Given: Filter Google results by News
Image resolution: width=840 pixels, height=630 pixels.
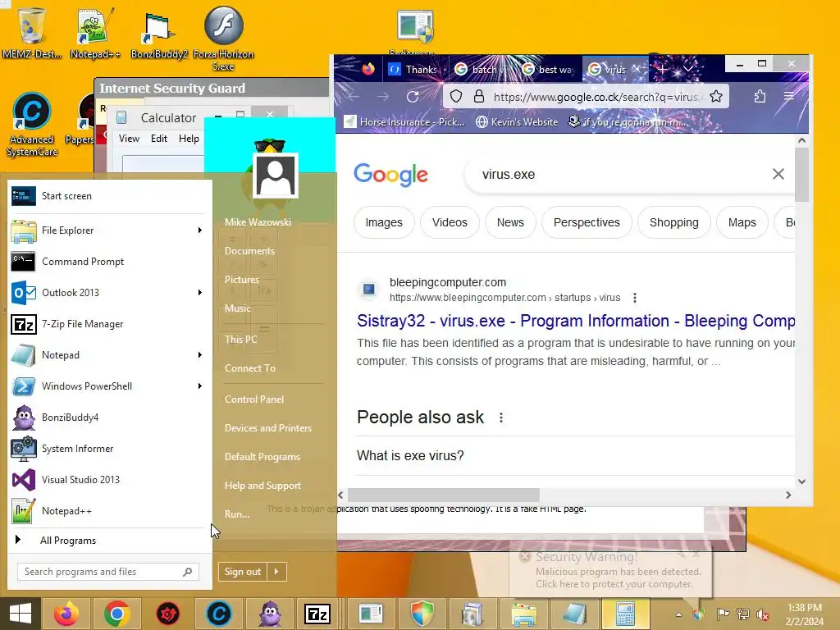Looking at the screenshot, I should pyautogui.click(x=510, y=222).
